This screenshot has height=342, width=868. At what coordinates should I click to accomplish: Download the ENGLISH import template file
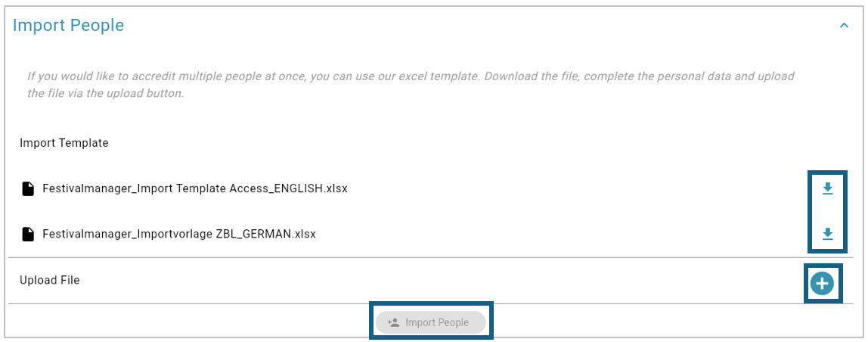click(x=827, y=189)
